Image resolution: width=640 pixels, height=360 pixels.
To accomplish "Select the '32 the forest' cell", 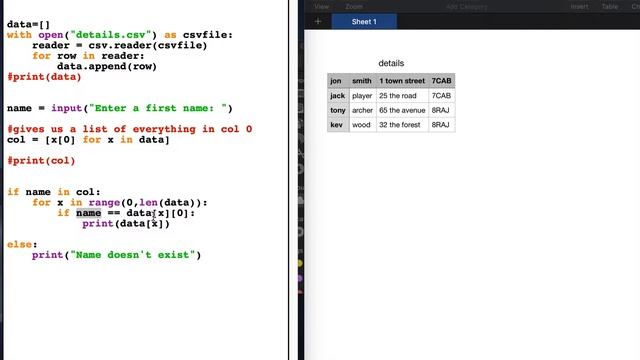I will pyautogui.click(x=402, y=125).
